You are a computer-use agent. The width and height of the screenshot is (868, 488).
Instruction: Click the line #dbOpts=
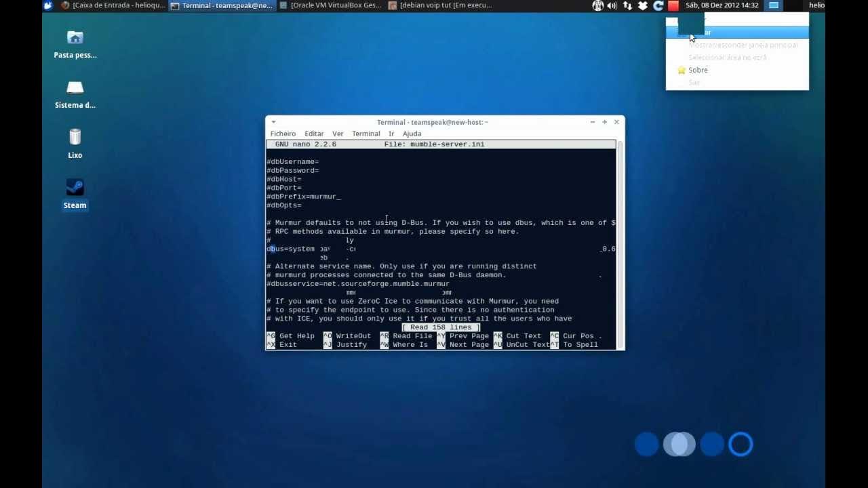pos(284,205)
